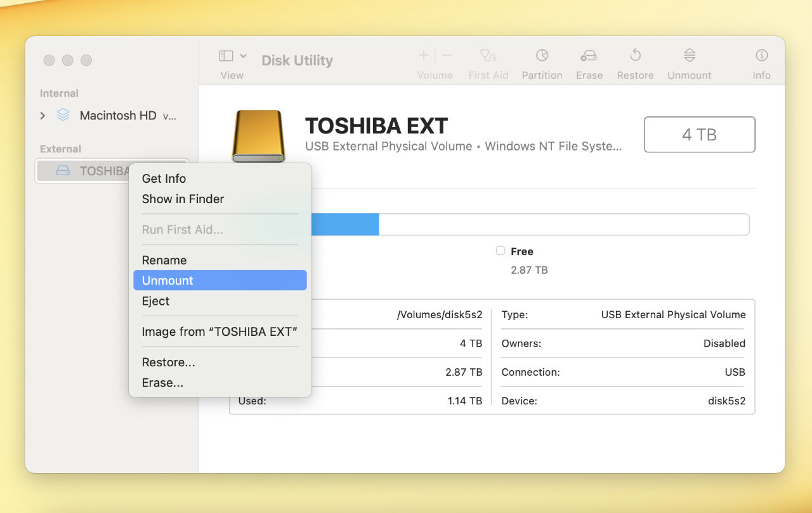
Task: Click the add Volume plus icon
Action: [424, 56]
